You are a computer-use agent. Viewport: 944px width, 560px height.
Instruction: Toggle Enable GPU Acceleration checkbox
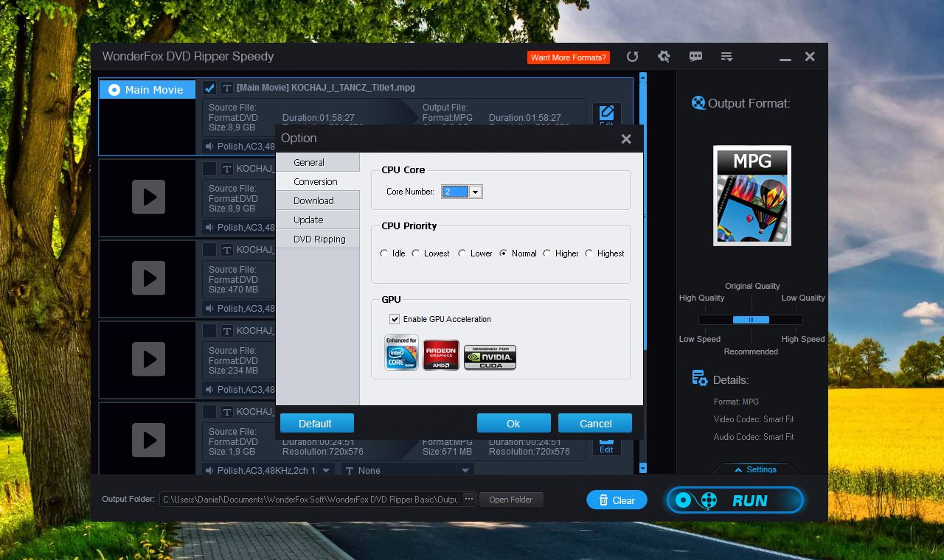(395, 319)
